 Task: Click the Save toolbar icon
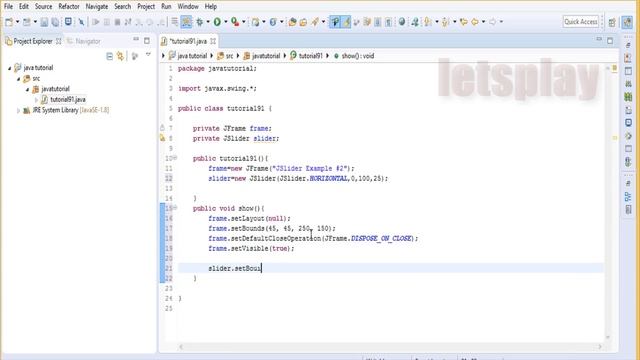click(44, 22)
